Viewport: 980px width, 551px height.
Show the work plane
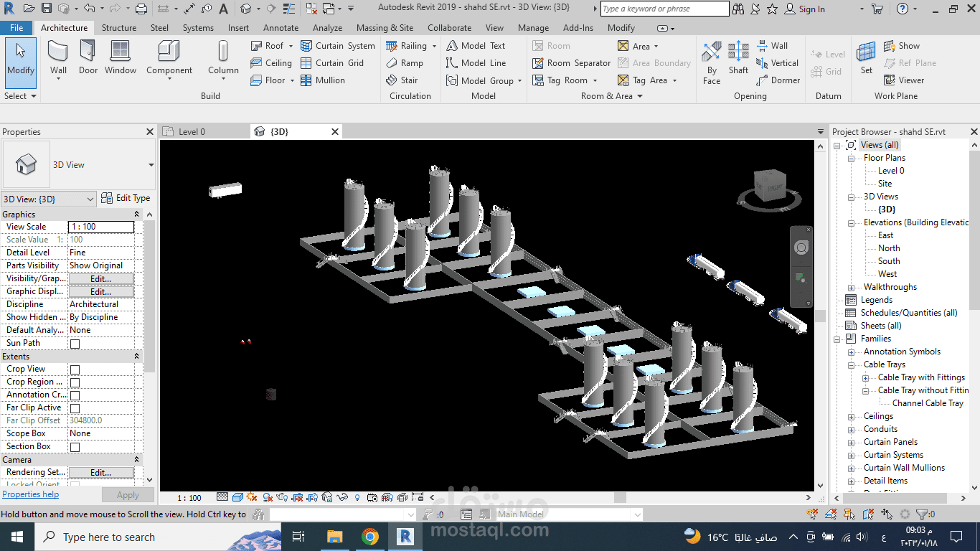(x=901, y=46)
